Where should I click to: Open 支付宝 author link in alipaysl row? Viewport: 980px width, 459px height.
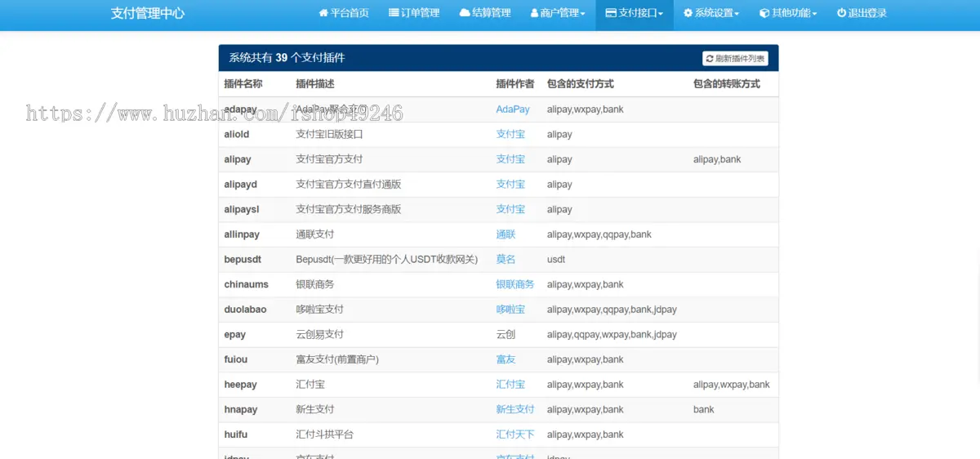pyautogui.click(x=510, y=209)
